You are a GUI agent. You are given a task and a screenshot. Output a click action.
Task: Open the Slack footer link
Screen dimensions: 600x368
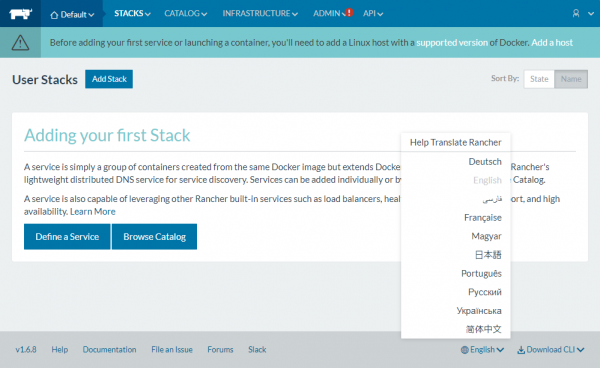(x=257, y=350)
